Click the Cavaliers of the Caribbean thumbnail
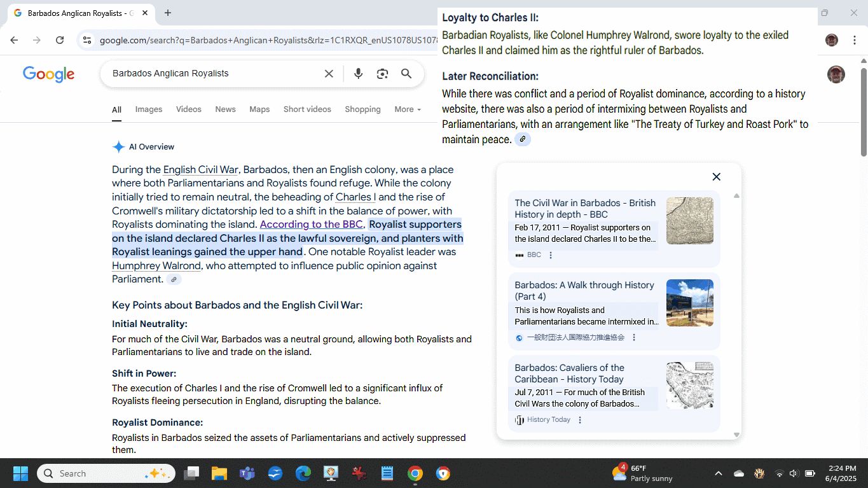Viewport: 868px width, 488px height. [689, 385]
